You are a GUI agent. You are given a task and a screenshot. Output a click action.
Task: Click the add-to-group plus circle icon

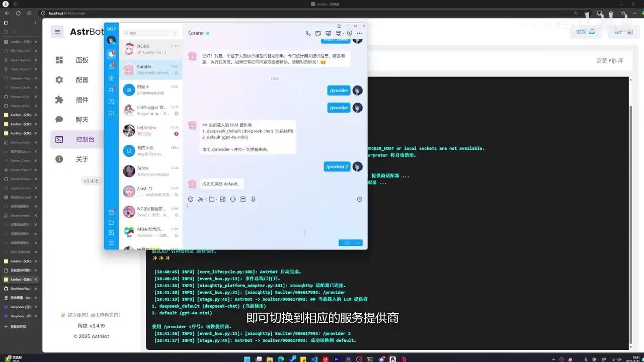[x=349, y=33]
